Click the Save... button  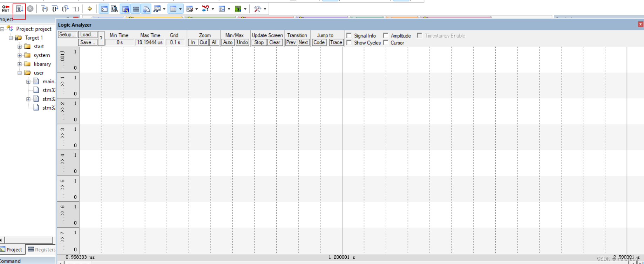click(87, 42)
